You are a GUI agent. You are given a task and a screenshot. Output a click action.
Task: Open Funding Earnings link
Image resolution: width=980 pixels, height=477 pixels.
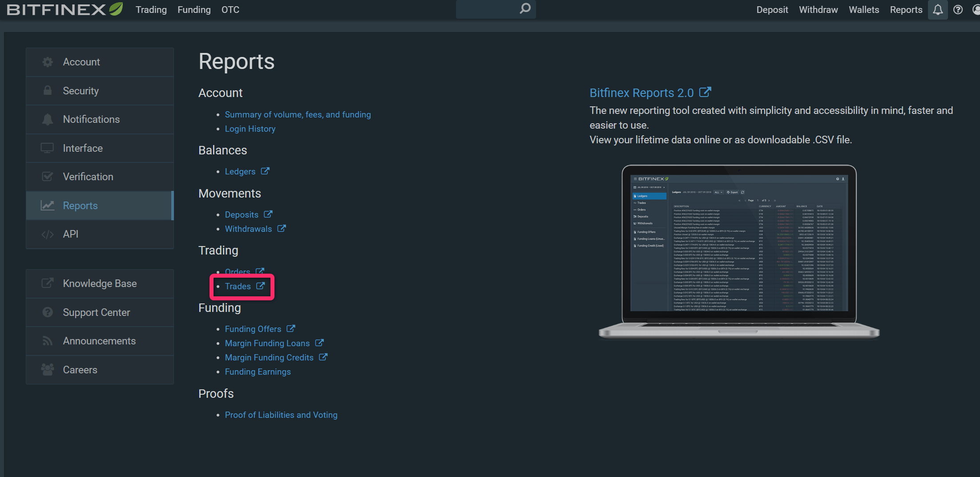(258, 372)
